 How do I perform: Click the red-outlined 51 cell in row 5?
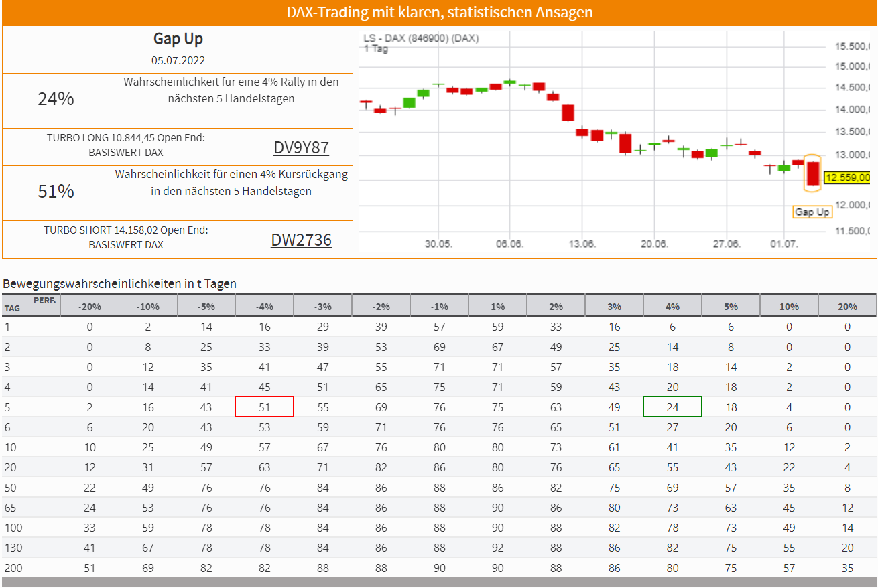click(x=265, y=407)
